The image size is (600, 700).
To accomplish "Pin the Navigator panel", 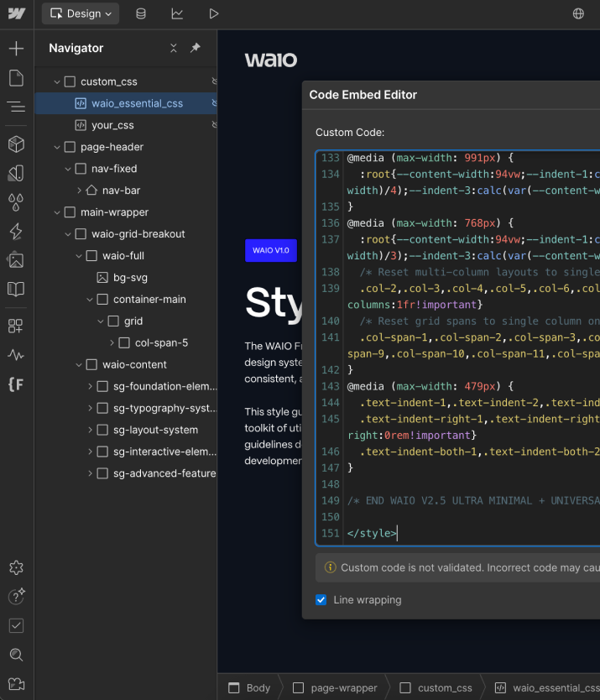I will (x=195, y=48).
